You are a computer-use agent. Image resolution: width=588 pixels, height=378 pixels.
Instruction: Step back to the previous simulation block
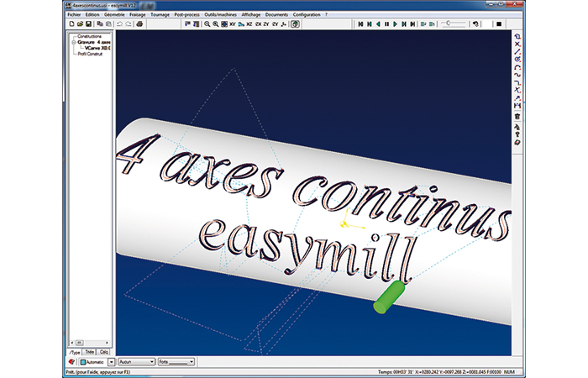pyautogui.click(x=370, y=24)
